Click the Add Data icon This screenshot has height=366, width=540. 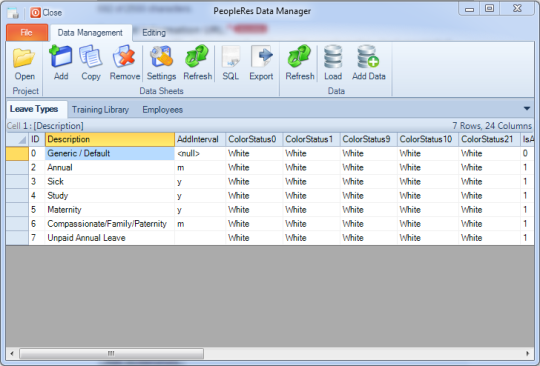tap(368, 64)
